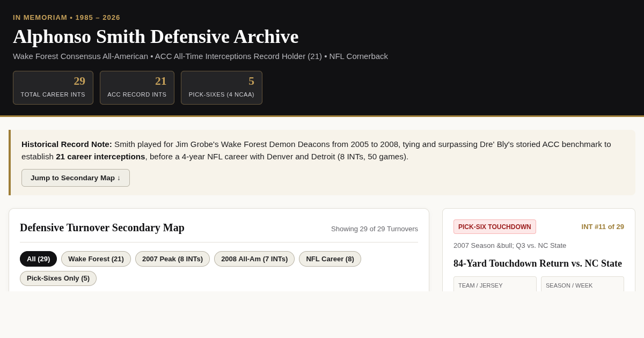
Task: Click 84-Yard Touchdown Return vs. NC State title
Action: pos(538,263)
